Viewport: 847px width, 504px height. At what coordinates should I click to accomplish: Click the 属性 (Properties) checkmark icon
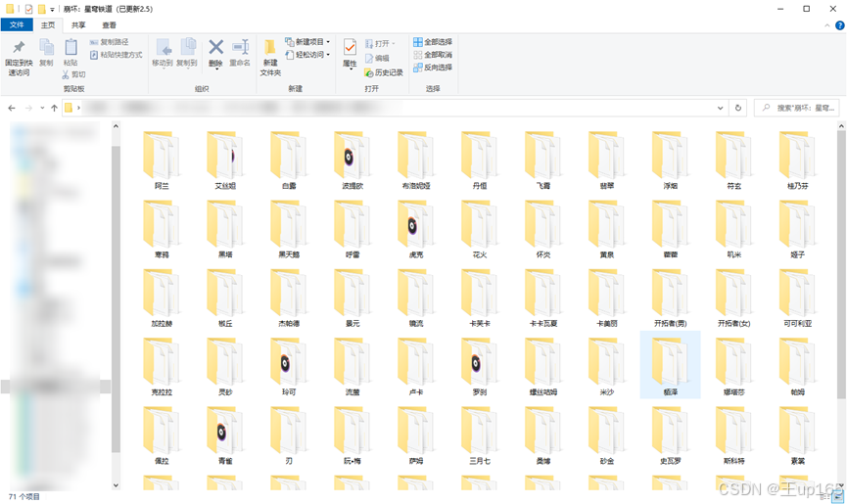point(350,48)
